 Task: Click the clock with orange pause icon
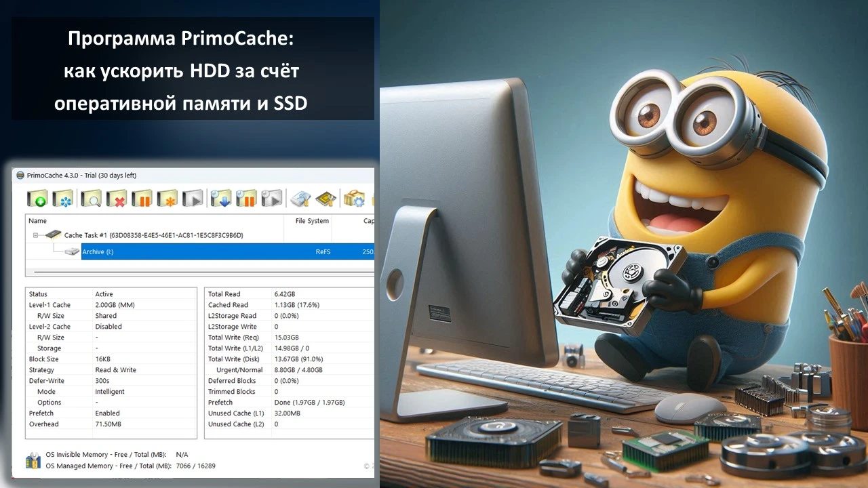246,198
